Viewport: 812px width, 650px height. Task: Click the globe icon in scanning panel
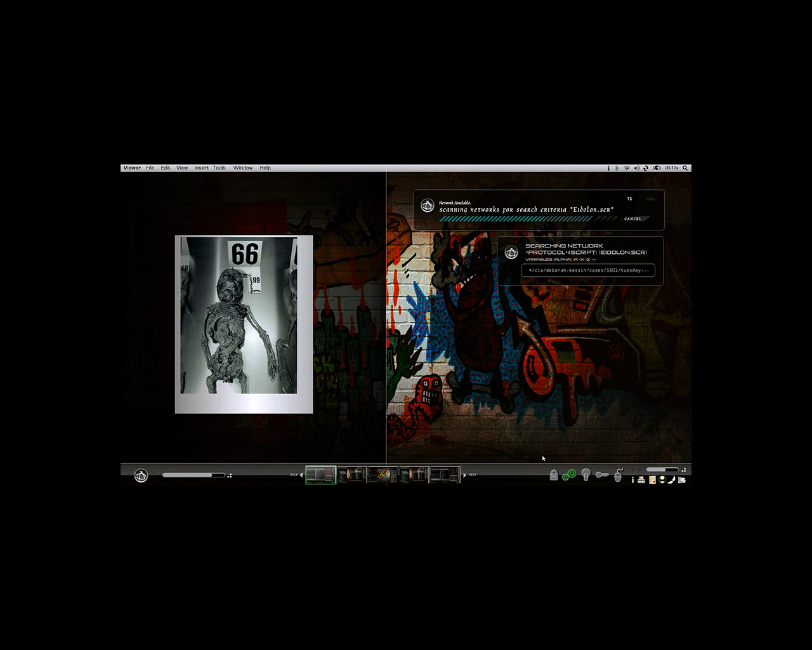click(428, 206)
